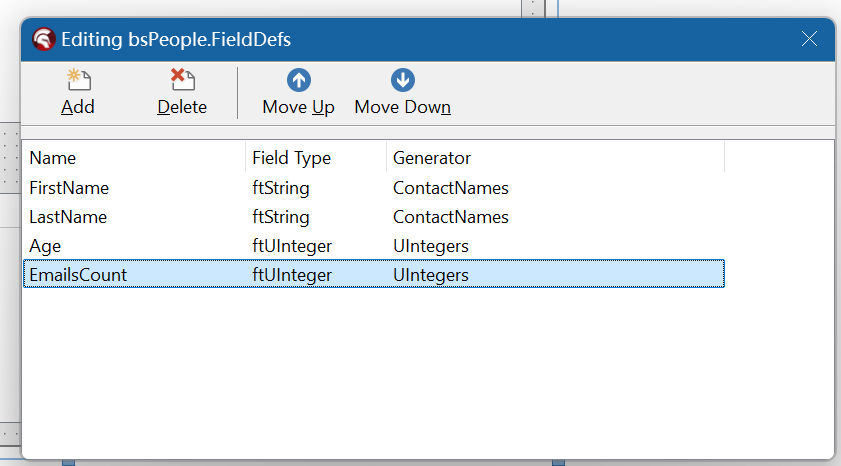This screenshot has height=466, width=841.
Task: Select the Age field row
Action: (x=46, y=246)
